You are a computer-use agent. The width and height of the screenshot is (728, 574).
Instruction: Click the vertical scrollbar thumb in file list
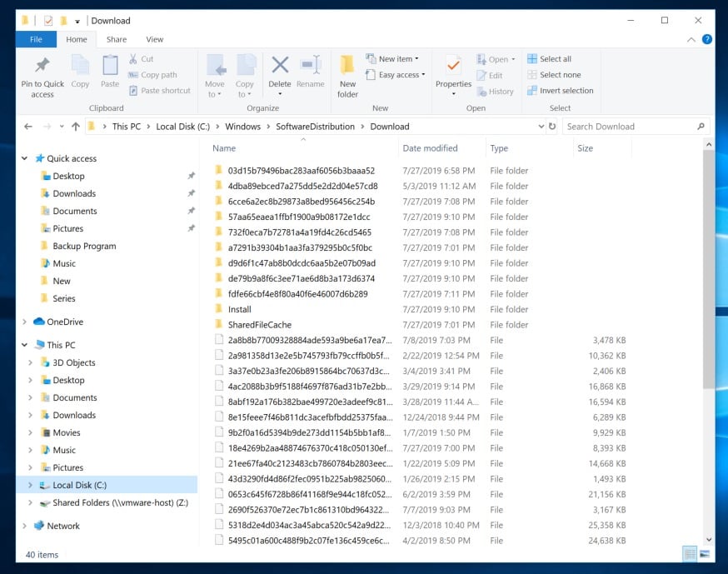coord(709,269)
